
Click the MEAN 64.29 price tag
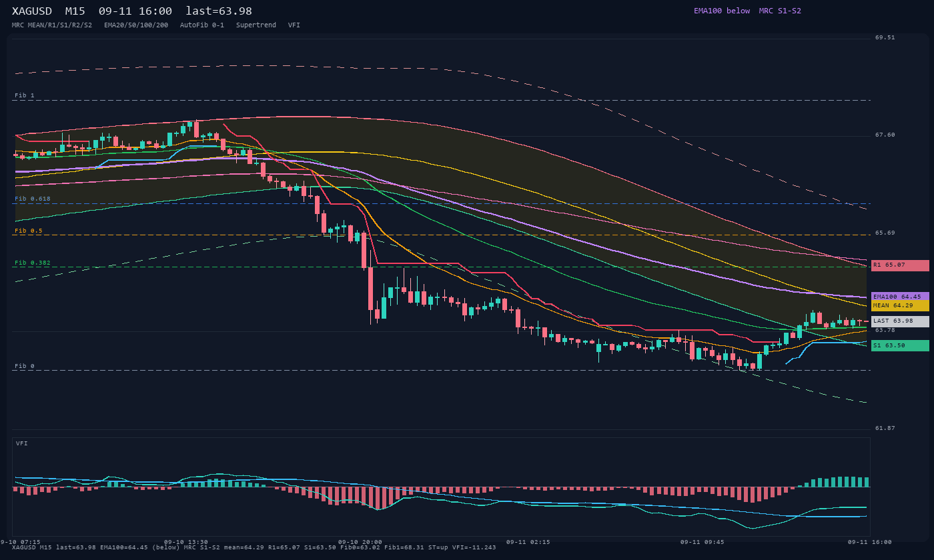click(x=900, y=305)
